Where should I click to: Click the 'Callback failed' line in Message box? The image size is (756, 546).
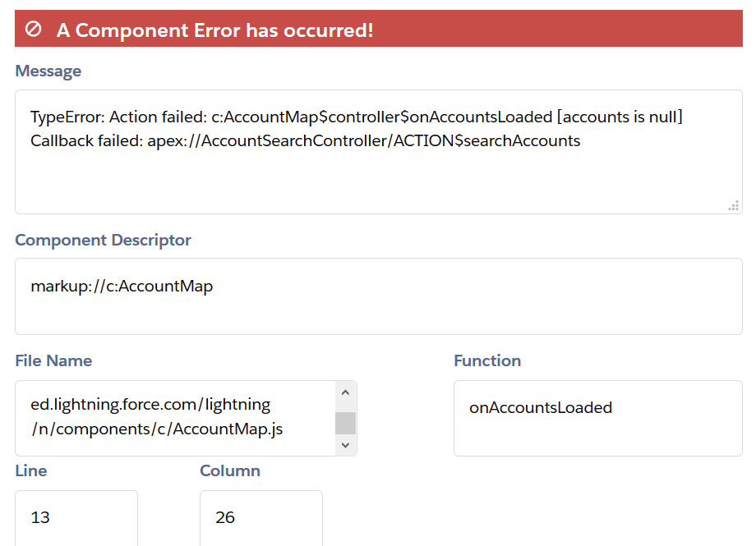(305, 140)
